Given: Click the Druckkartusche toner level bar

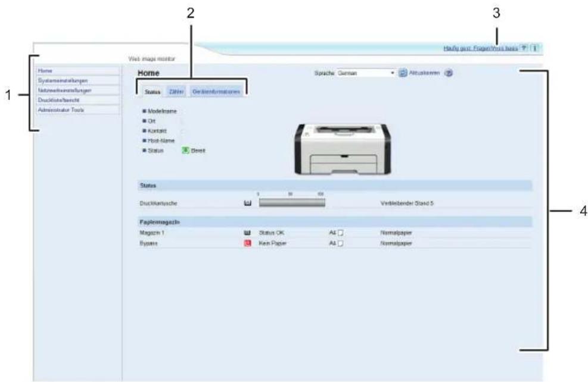Looking at the screenshot, I should [292, 203].
